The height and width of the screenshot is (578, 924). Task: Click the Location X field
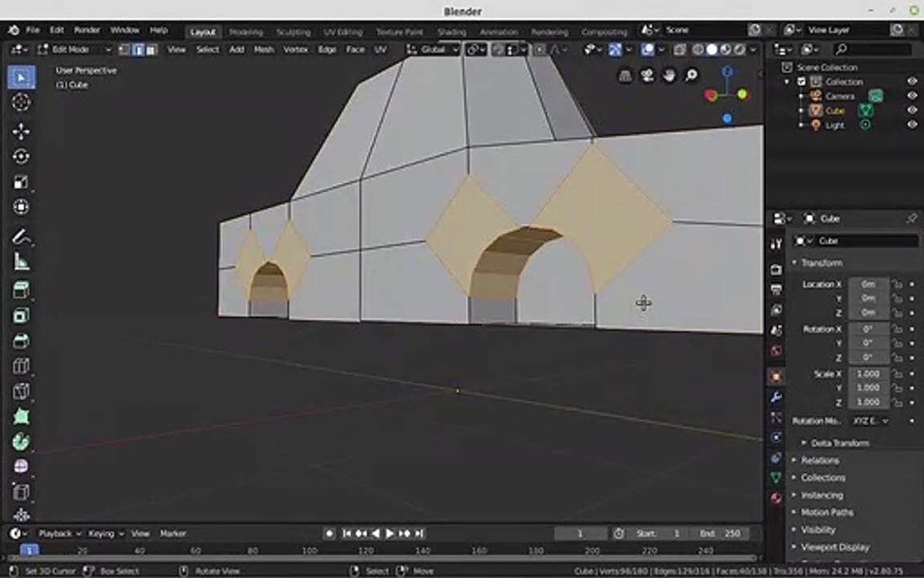869,283
